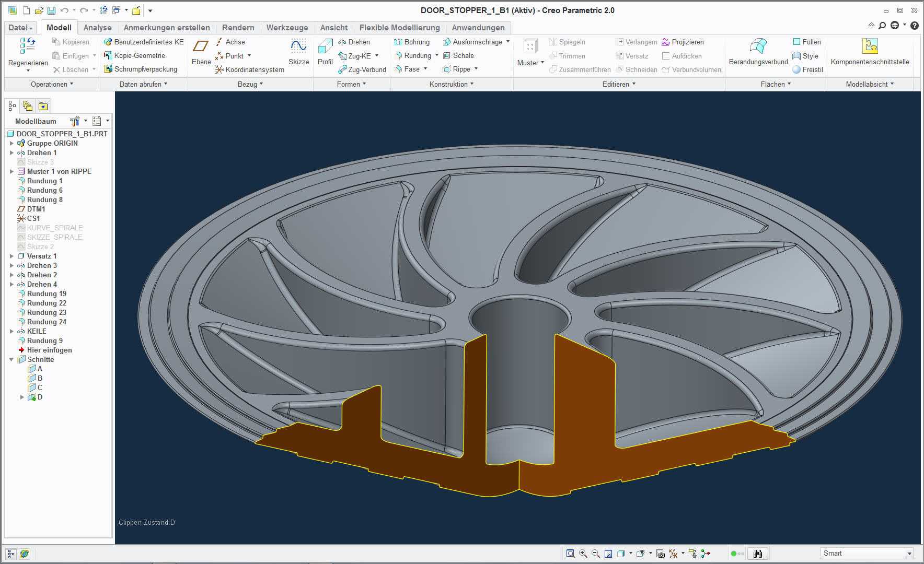Toggle the model tree navigator in the status bar
The width and height of the screenshot is (924, 564).
click(x=11, y=554)
